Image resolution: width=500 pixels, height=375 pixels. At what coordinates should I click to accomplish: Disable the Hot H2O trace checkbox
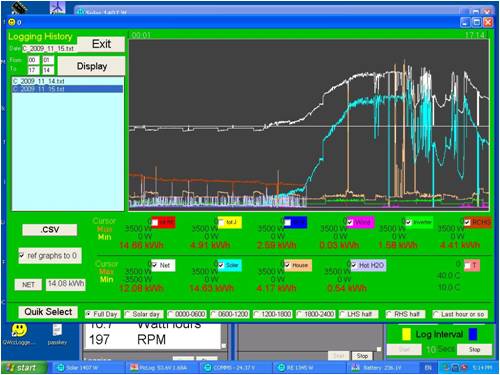[354, 265]
